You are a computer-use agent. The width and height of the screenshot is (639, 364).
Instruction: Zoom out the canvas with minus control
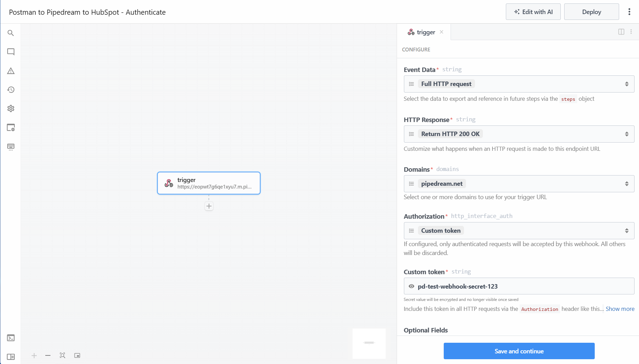tap(48, 355)
